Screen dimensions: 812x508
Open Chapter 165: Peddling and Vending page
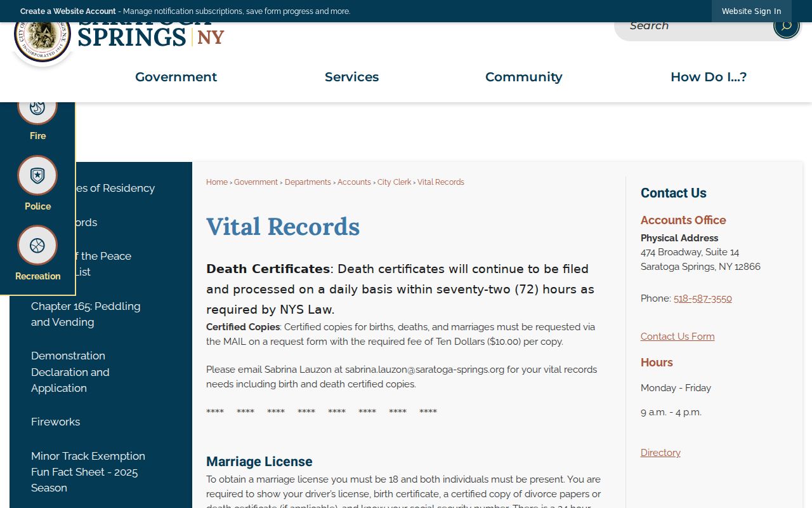coord(86,314)
